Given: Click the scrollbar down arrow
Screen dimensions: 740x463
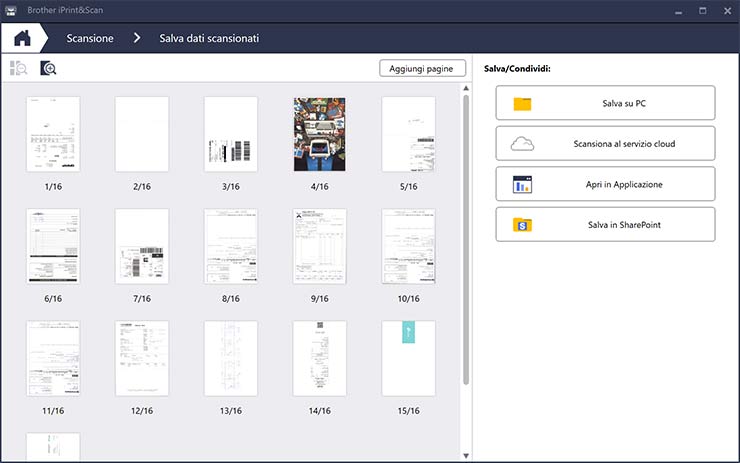Looking at the screenshot, I should pyautogui.click(x=466, y=456).
